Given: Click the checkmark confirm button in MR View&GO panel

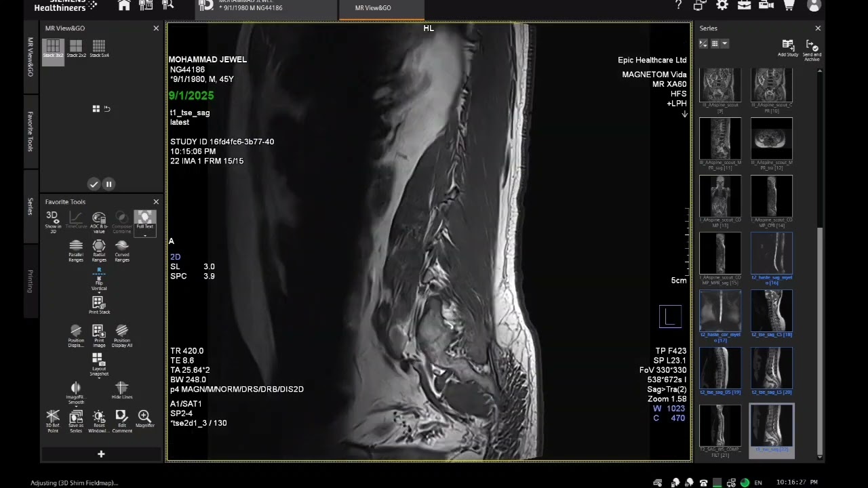Looking at the screenshot, I should (x=94, y=184).
